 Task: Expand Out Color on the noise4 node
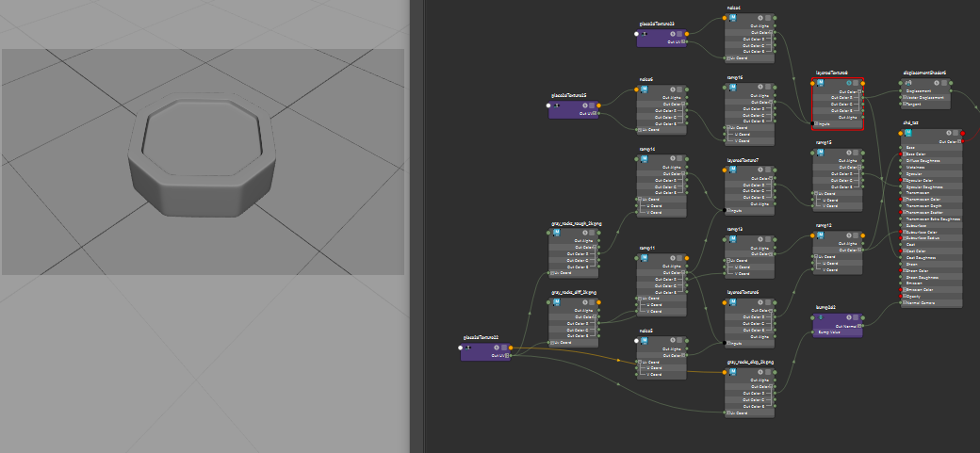[x=774, y=32]
